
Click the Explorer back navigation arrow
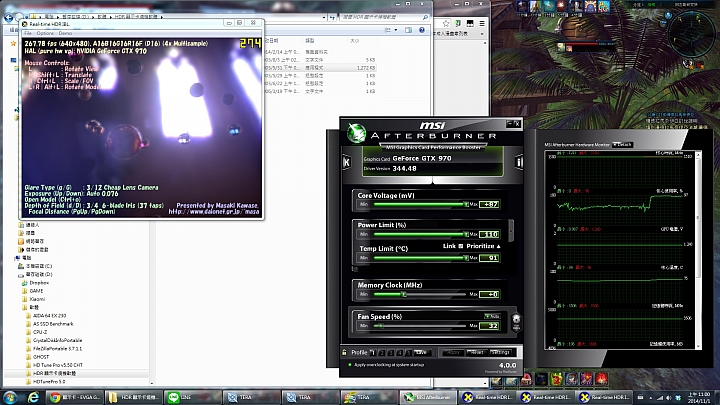tap(8, 17)
